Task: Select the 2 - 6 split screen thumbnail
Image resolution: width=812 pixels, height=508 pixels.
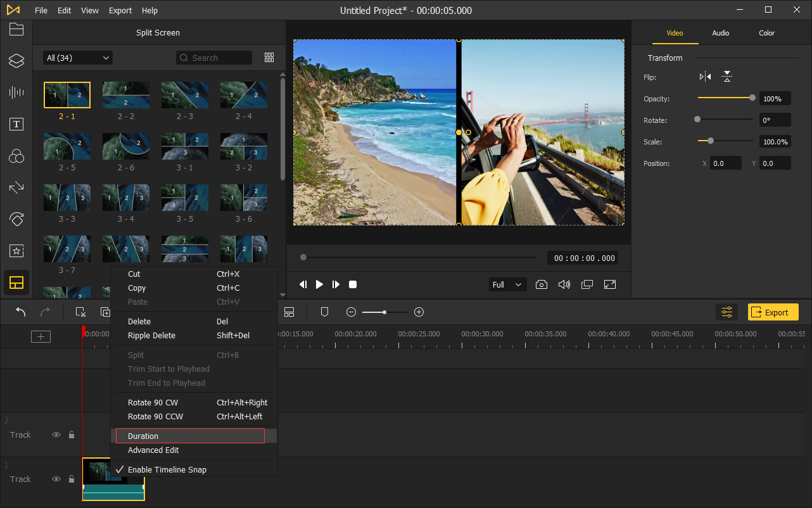Action: pos(125,146)
